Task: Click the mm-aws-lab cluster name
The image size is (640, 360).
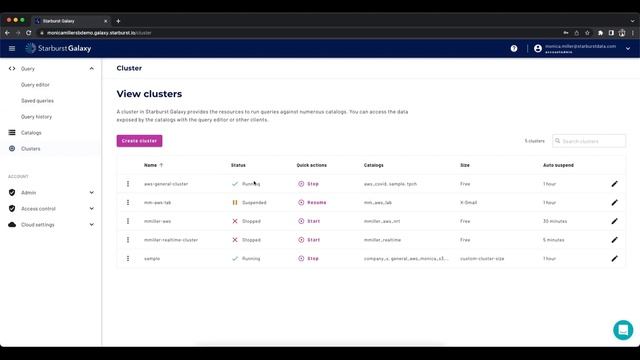Action: (x=158, y=202)
